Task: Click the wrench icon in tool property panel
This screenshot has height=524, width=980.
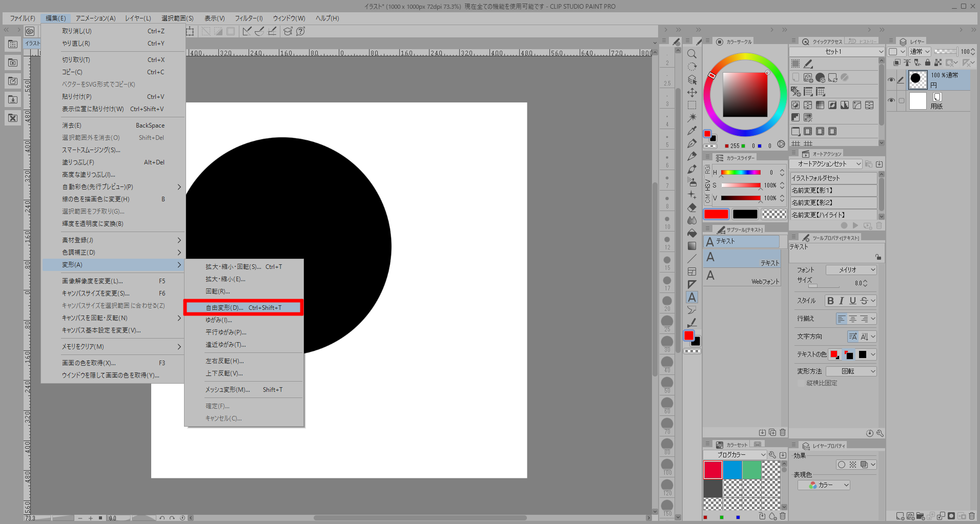Action: tap(880, 433)
